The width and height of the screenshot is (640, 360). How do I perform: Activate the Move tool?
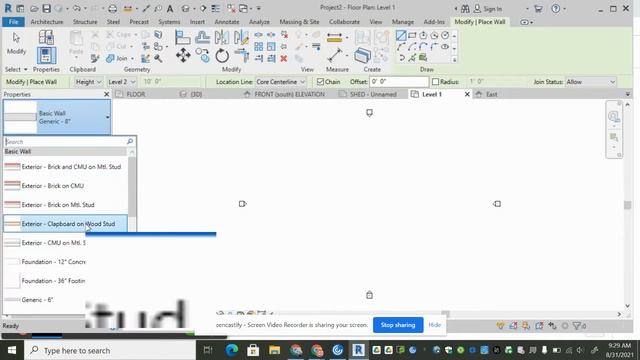[x=183, y=56]
